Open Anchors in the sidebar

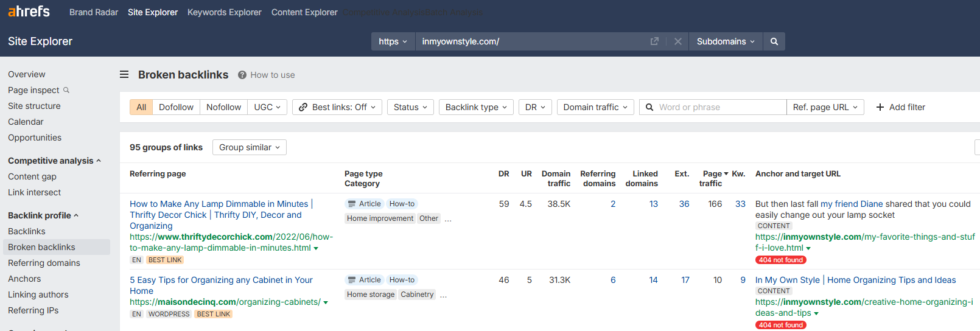tap(24, 279)
